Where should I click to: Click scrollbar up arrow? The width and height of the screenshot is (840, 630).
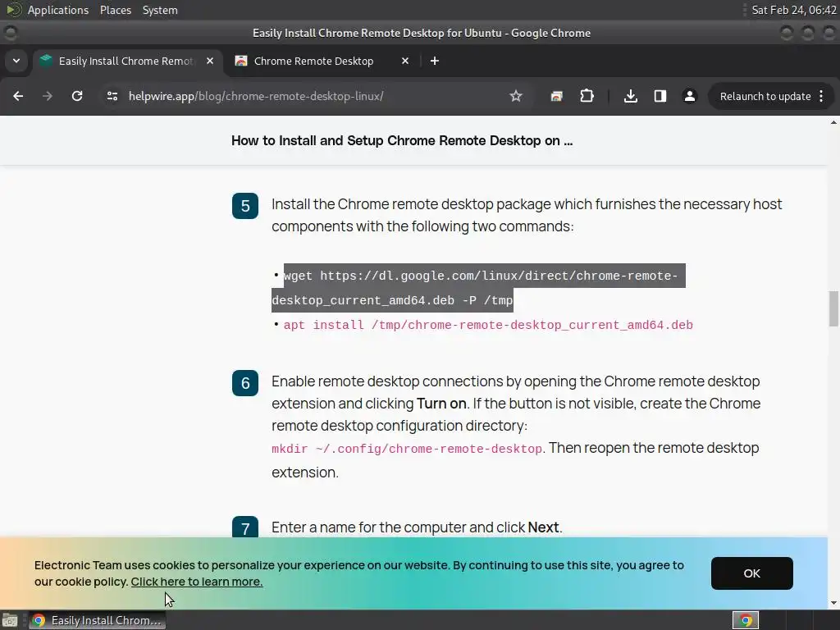pos(833,123)
